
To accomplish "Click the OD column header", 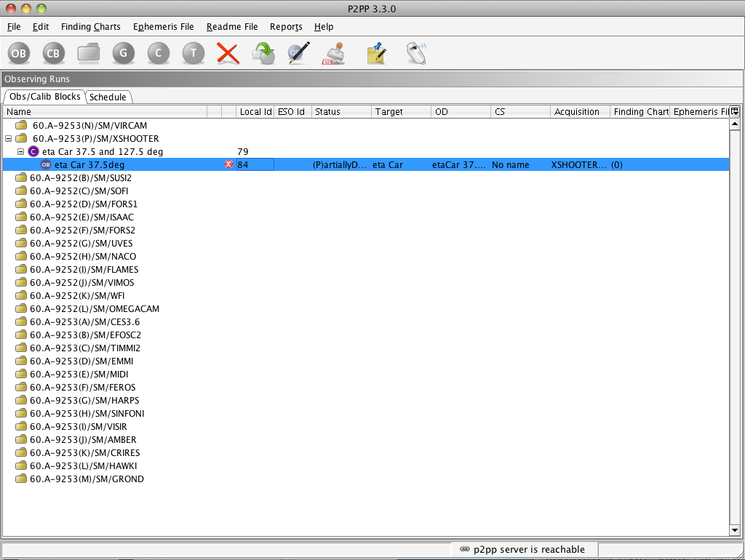I will point(461,111).
